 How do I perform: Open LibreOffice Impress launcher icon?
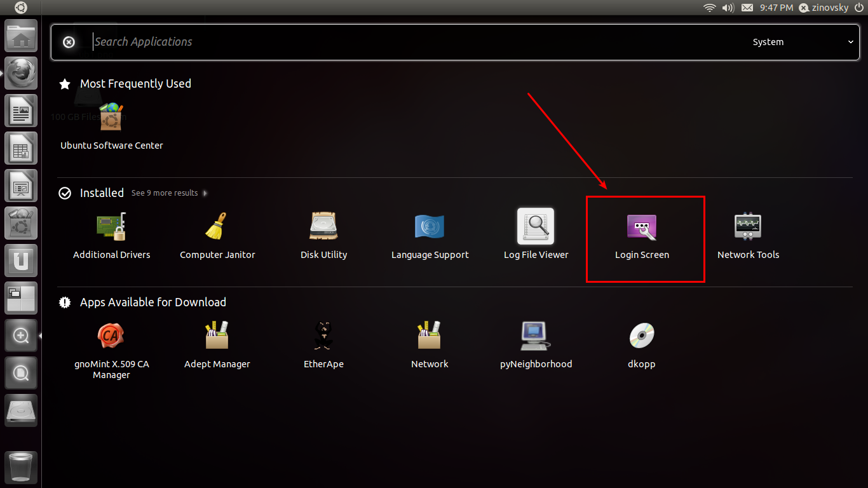point(21,186)
